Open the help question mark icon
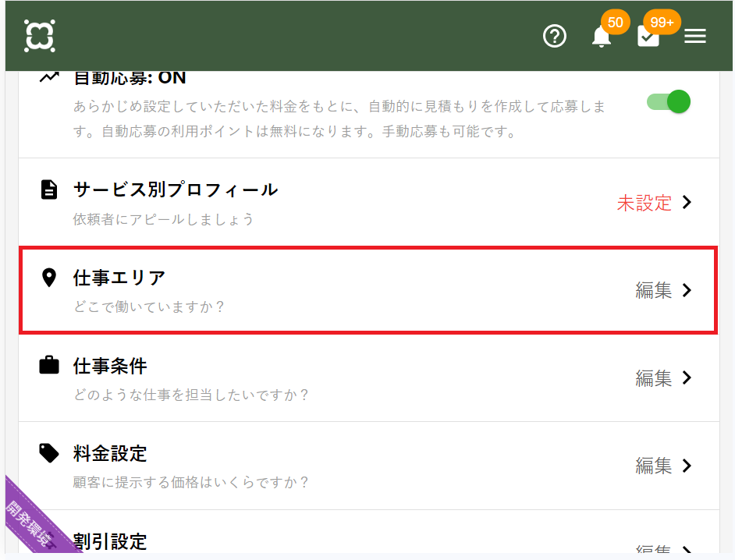This screenshot has height=560, width=735. (555, 36)
